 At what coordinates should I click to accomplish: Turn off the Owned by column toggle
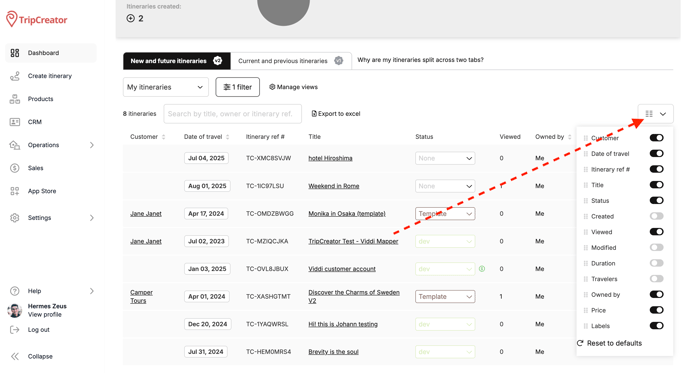pyautogui.click(x=656, y=294)
